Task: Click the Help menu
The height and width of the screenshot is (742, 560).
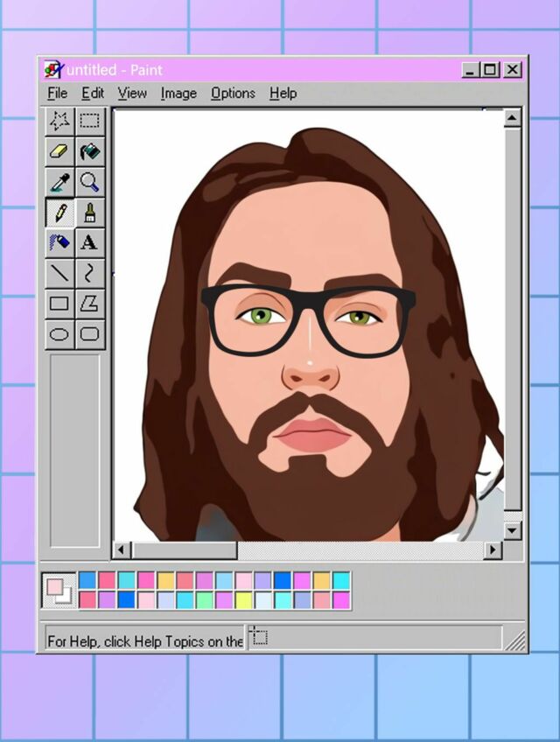Action: coord(283,93)
